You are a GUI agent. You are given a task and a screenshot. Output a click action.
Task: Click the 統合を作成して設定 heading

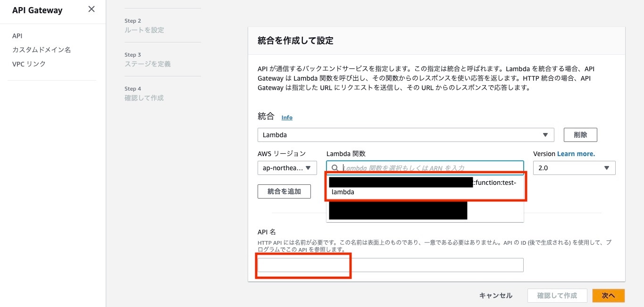(x=295, y=41)
